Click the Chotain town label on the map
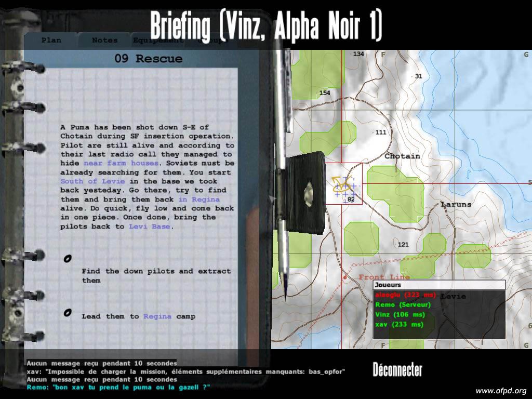 pos(402,156)
